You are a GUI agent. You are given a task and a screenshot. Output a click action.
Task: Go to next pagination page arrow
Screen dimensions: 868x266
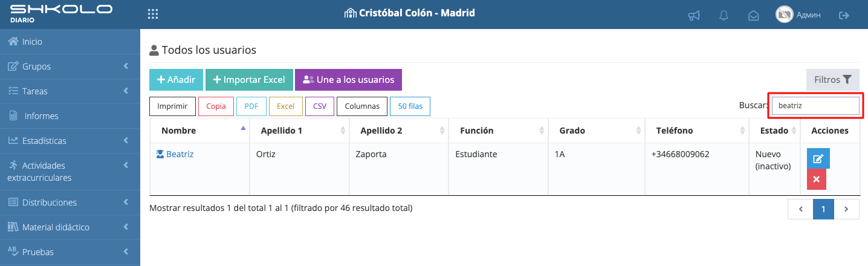pyautogui.click(x=846, y=209)
